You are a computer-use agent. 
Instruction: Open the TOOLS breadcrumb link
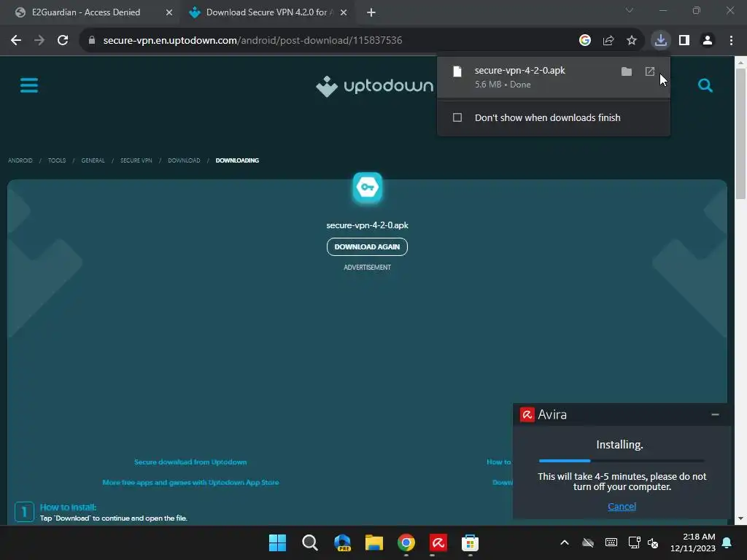point(57,160)
